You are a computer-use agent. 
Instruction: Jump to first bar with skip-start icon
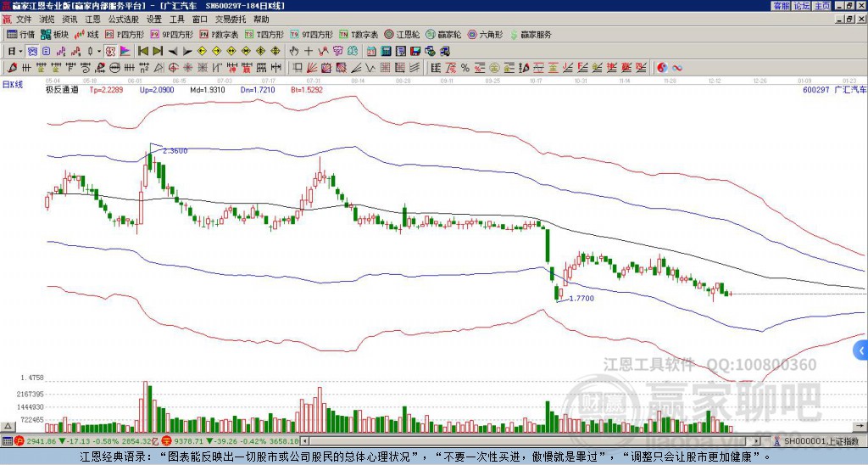point(142,52)
